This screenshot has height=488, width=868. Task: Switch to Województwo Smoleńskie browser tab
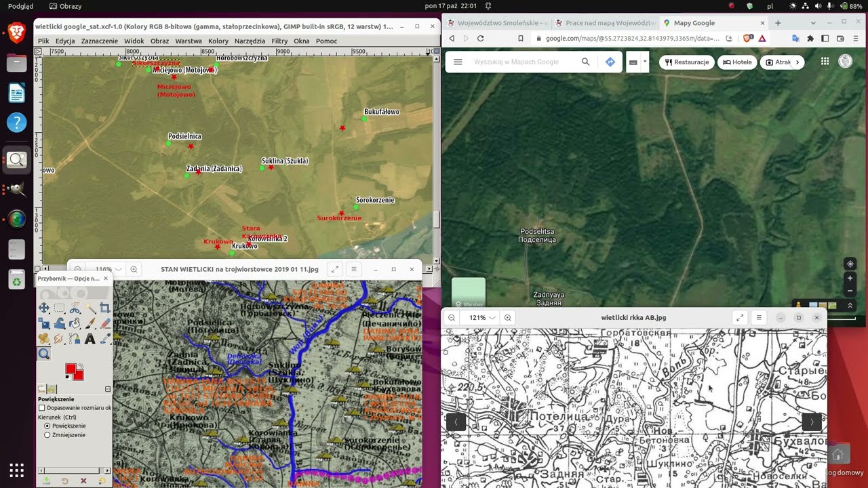pyautogui.click(x=497, y=22)
